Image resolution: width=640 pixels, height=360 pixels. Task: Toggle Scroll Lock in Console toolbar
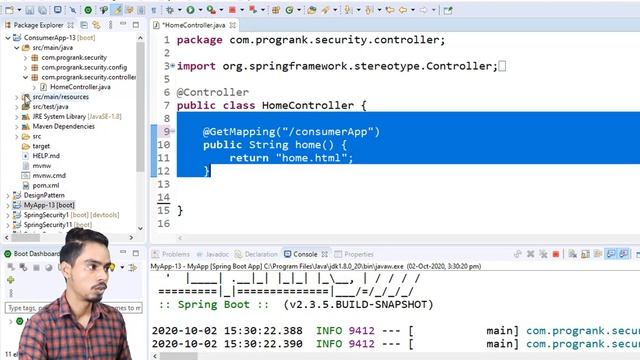click(x=585, y=254)
